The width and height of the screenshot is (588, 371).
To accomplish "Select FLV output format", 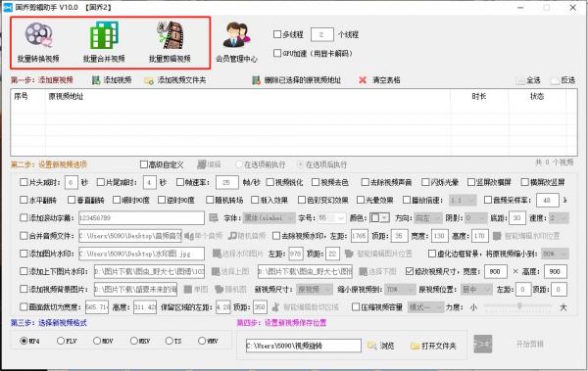I will click(61, 341).
